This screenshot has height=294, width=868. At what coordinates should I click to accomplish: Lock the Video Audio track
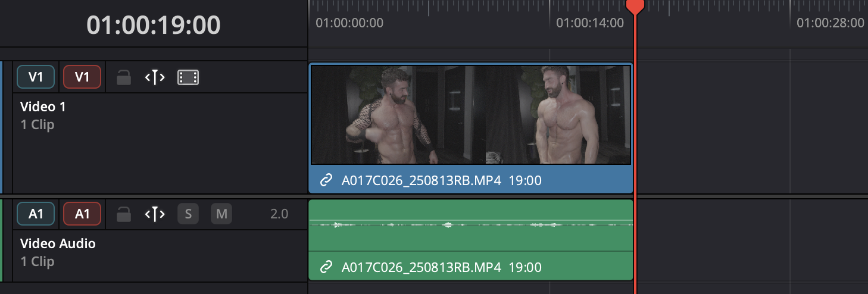[124, 214]
